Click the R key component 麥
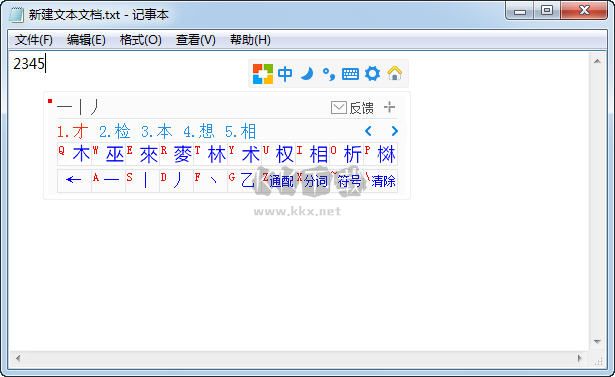 [176, 154]
